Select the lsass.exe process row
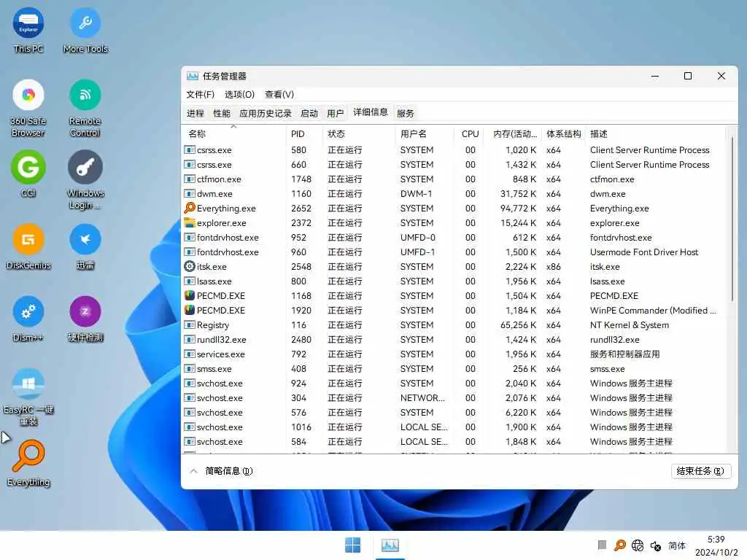This screenshot has width=747, height=560. point(454,281)
